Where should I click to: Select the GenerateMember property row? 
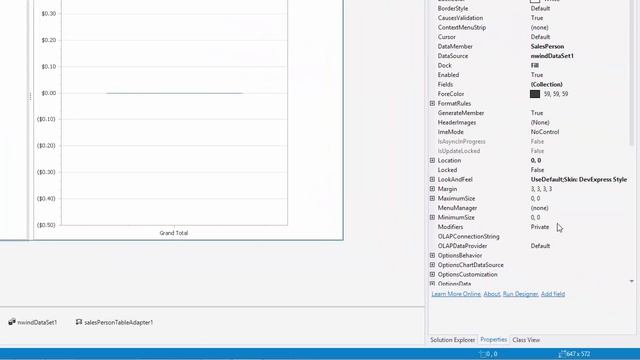[x=529, y=113]
